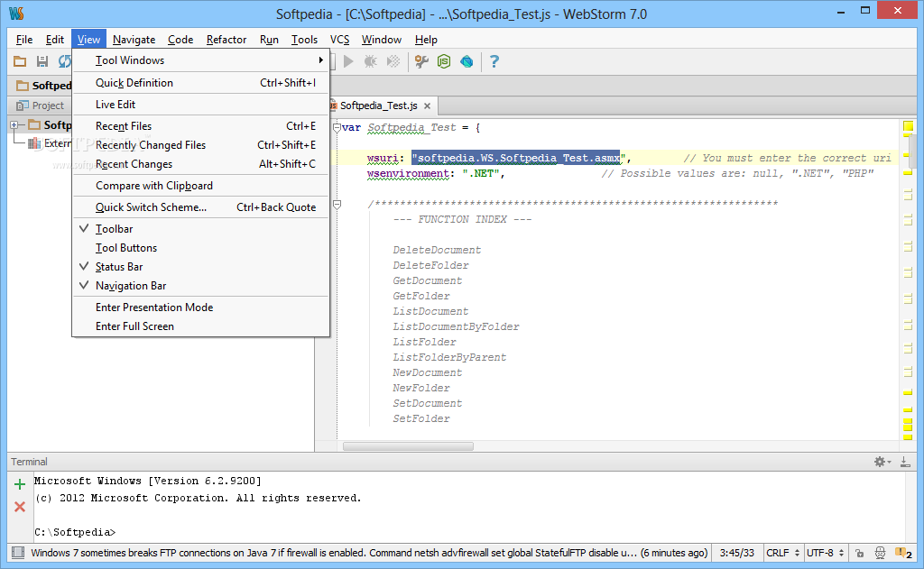The height and width of the screenshot is (569, 924).
Task: Choose Quick Switch Scheme entry
Action: pos(200,207)
